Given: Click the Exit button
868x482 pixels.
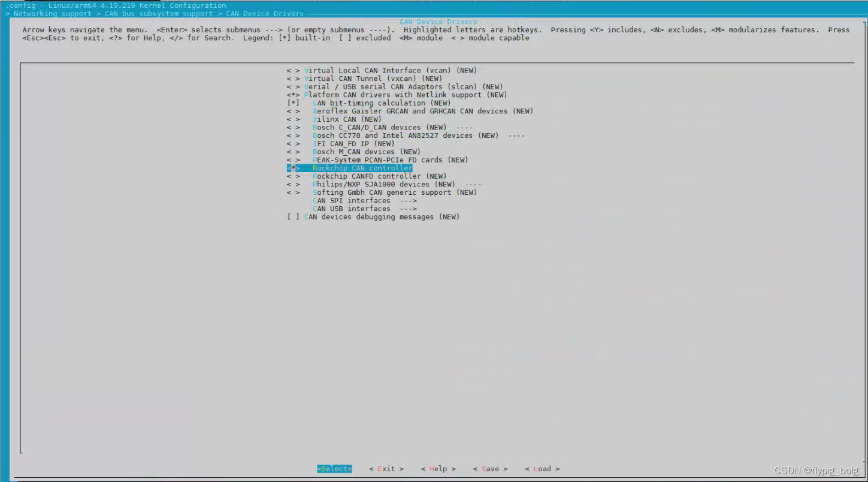Looking at the screenshot, I should point(385,468).
